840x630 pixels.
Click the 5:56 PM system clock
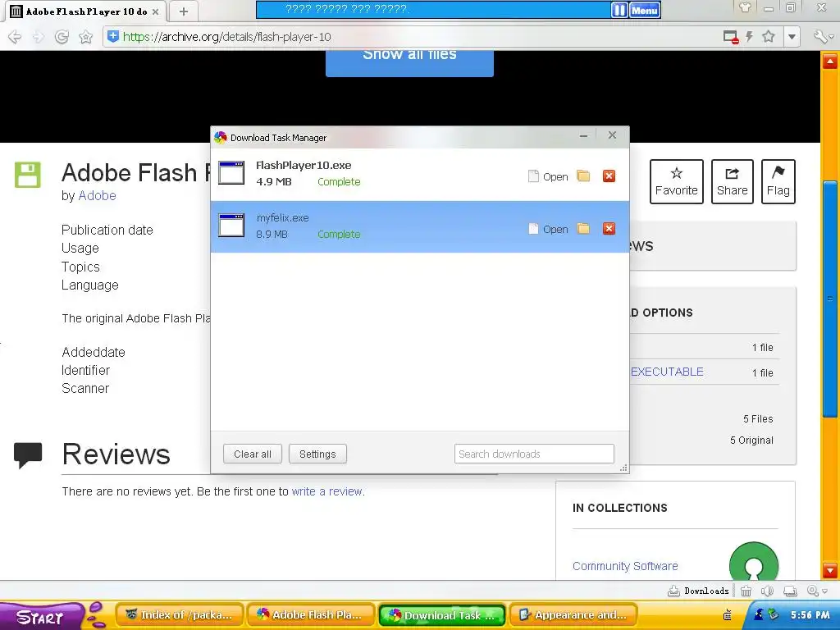tap(810, 615)
